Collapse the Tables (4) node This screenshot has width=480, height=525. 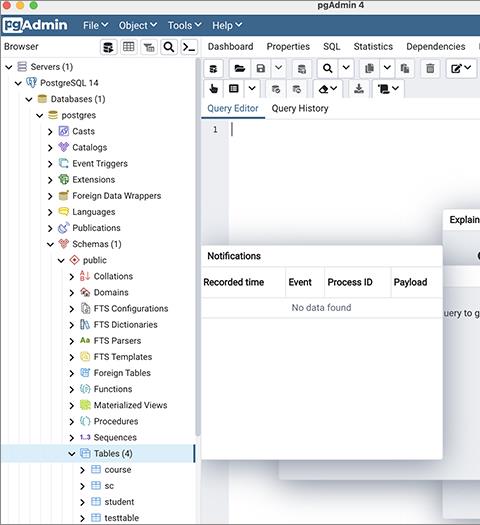point(72,454)
